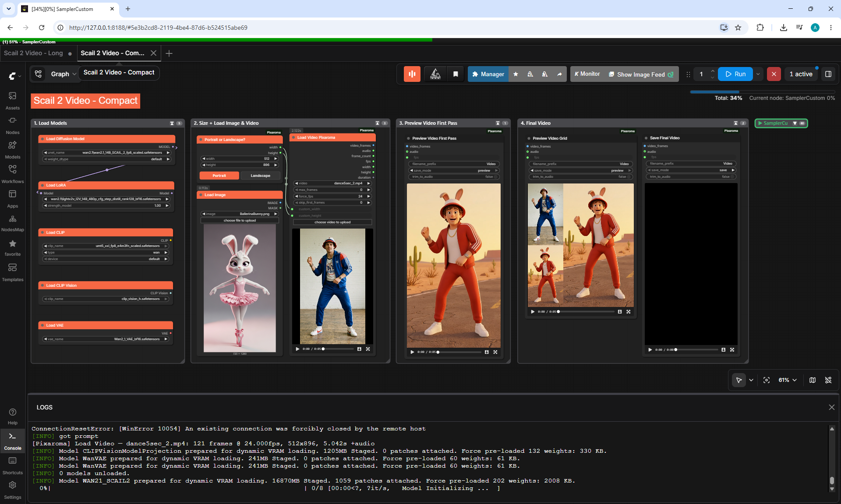This screenshot has height=504, width=841.
Task: Open the Workflows sidebar panel
Action: [x=13, y=174]
